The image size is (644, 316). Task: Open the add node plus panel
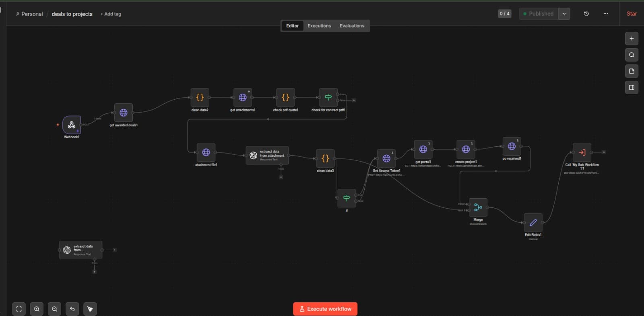coord(632,39)
